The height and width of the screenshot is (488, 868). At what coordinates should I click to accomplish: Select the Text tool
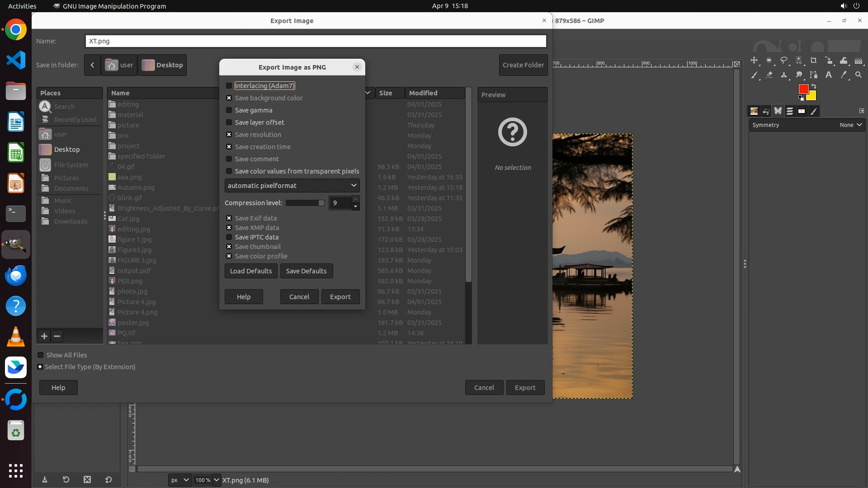click(829, 75)
